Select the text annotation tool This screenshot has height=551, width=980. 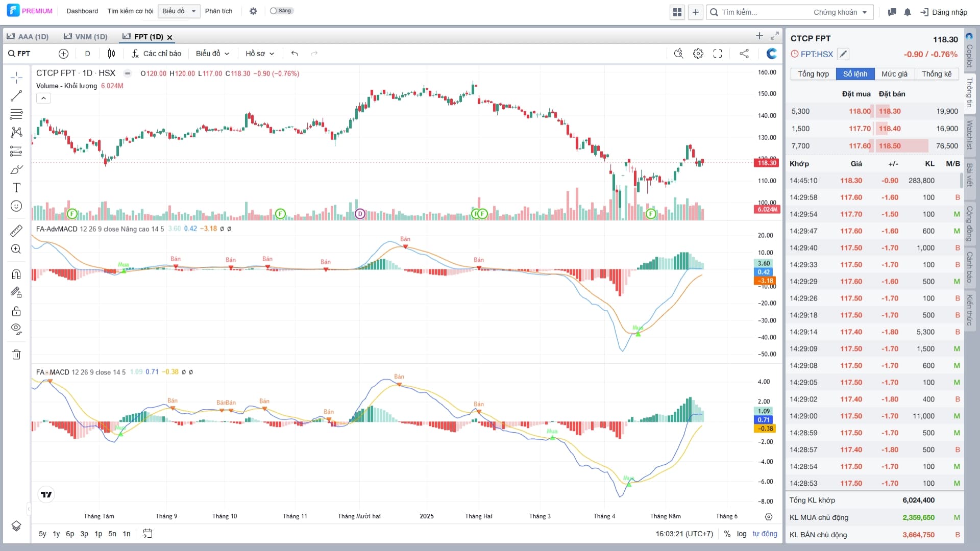(x=16, y=188)
